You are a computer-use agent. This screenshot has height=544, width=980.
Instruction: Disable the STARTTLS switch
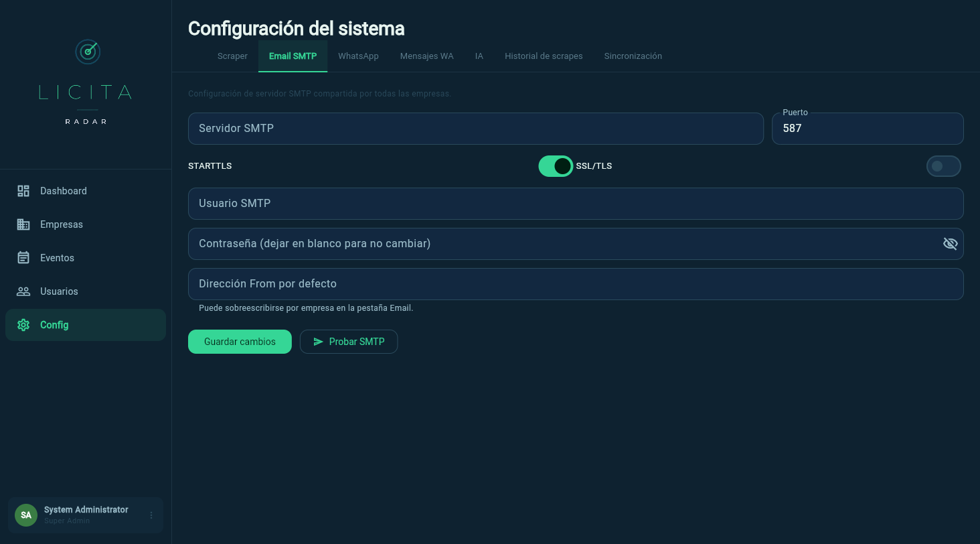(556, 166)
